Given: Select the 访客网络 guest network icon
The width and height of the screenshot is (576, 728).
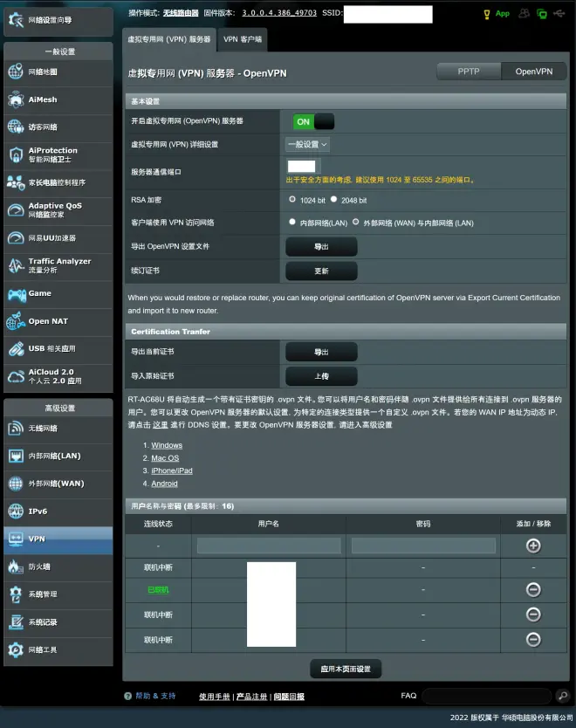Looking at the screenshot, I should point(16,127).
